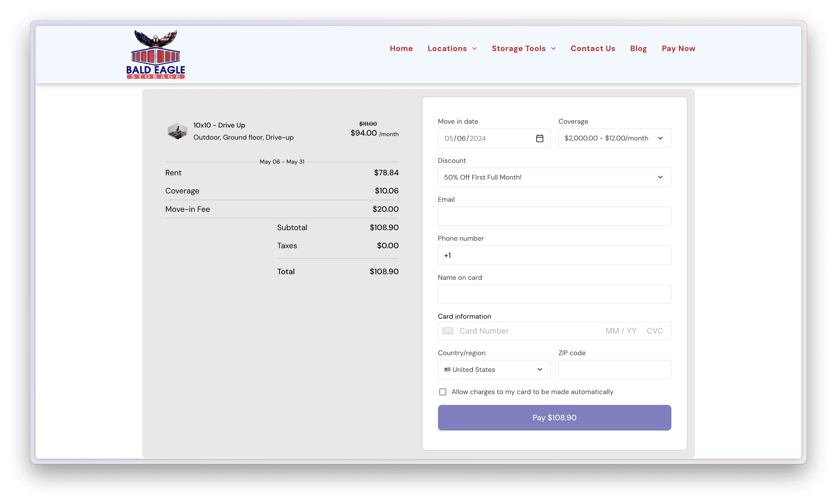The width and height of the screenshot is (837, 504).
Task: Go to the Home page
Action: (401, 49)
